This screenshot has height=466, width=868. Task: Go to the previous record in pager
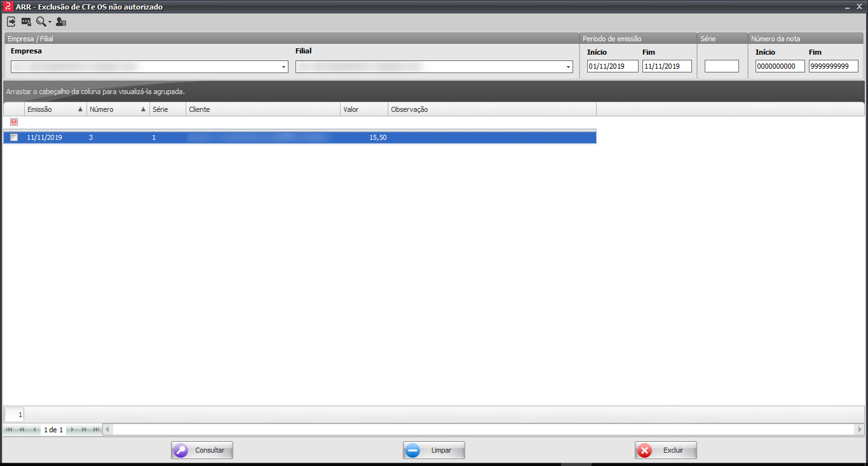click(x=34, y=430)
